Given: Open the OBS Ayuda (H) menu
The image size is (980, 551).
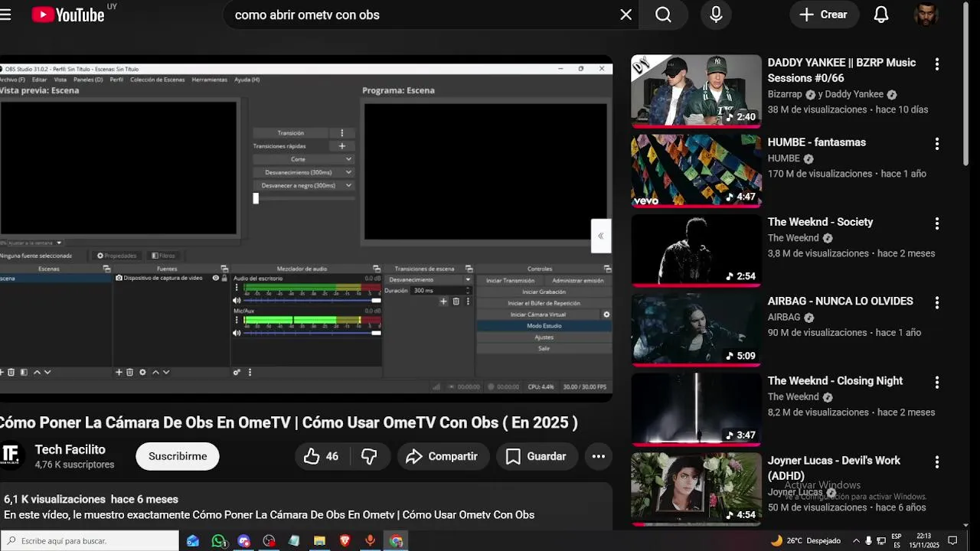Looking at the screenshot, I should [247, 80].
